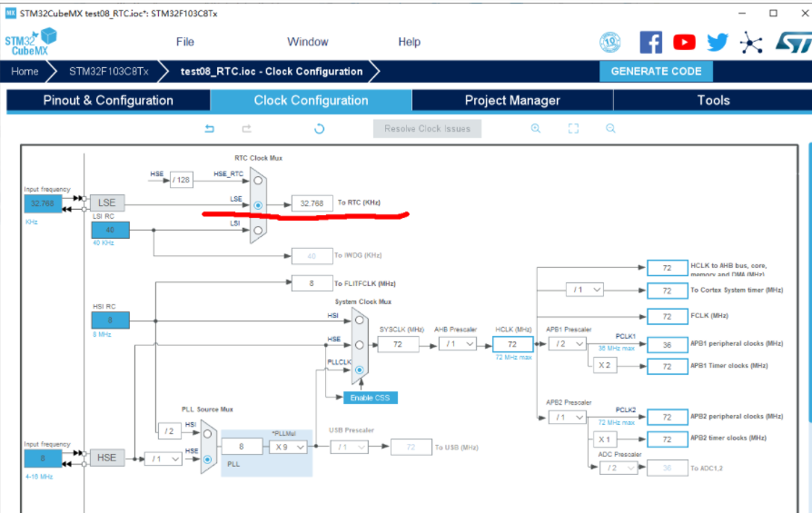This screenshot has height=513, width=812.
Task: Open the Twitter bird icon
Action: tap(718, 43)
